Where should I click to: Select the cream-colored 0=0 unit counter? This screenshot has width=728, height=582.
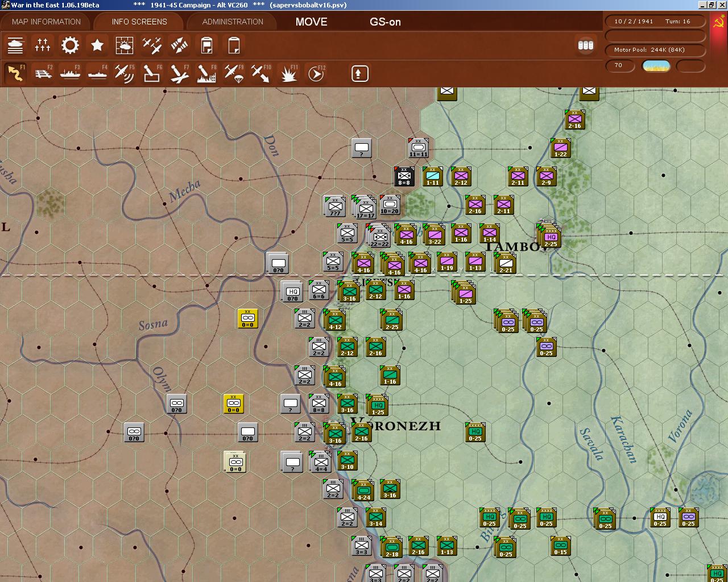click(x=235, y=462)
